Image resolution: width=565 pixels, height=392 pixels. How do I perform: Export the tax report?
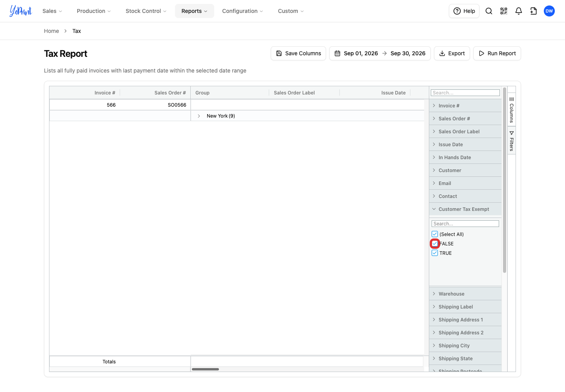452,53
